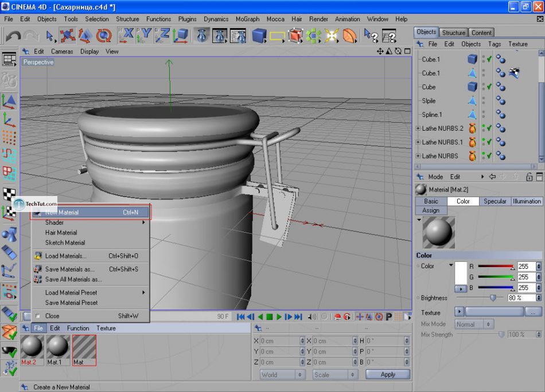Viewport: 545px width, 392px height.
Task: Expand Lathe NURBS.1 tree node
Action: [418, 142]
